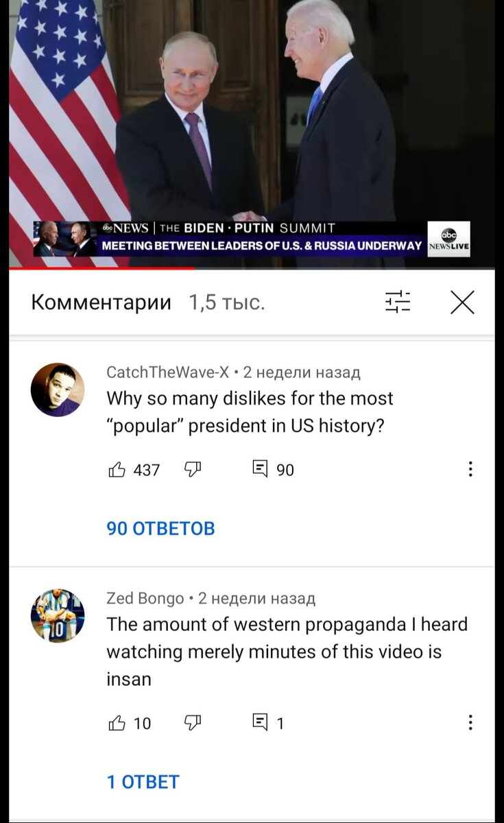Like CatchTheWave-X's comment
The height and width of the screenshot is (823, 504).
click(118, 470)
